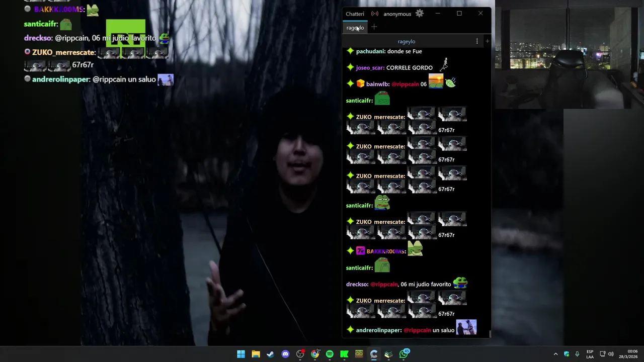Switch to the rageylo tab
644x362 pixels.
[x=355, y=28]
